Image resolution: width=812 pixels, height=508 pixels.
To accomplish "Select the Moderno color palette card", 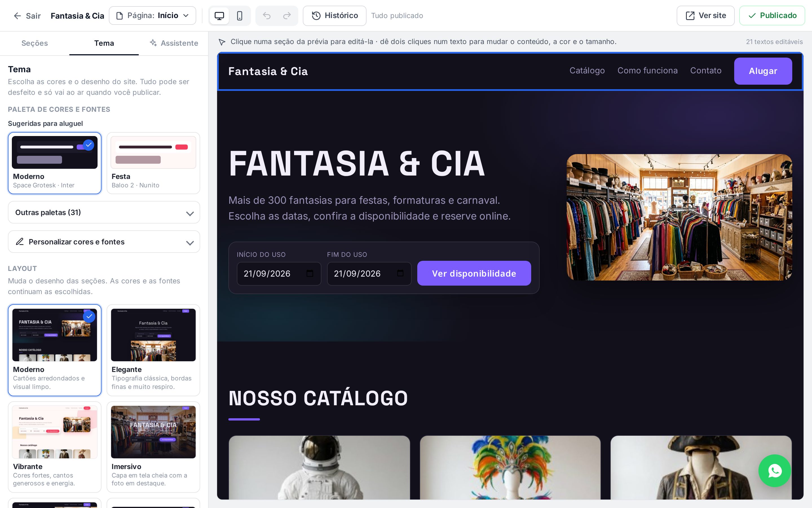I will pos(55,163).
